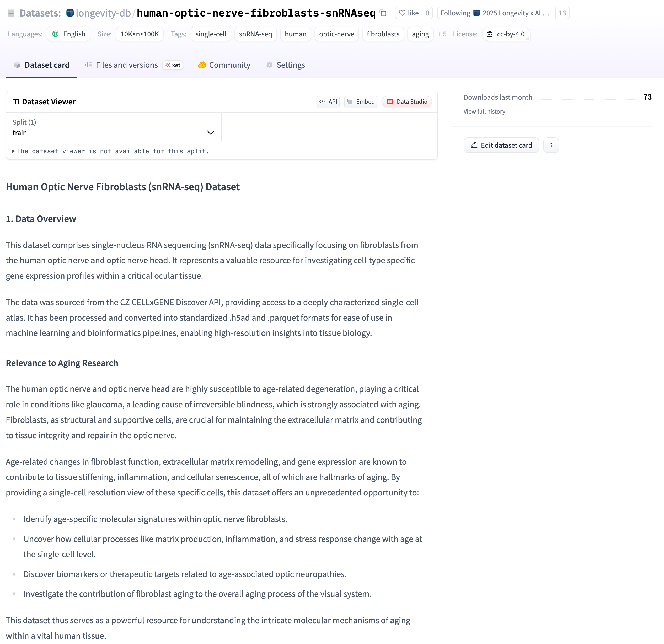664x644 pixels.
Task: Open the Embed viewer option
Action: [x=361, y=102]
